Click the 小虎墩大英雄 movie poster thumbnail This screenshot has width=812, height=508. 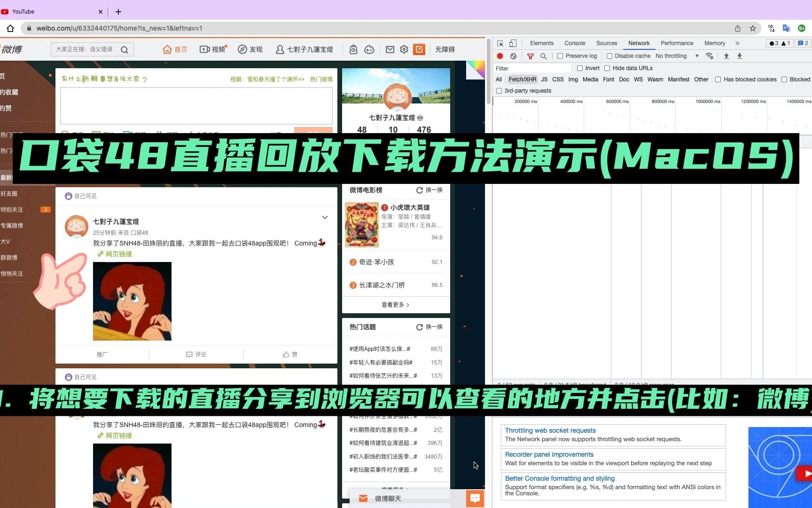[x=361, y=225]
